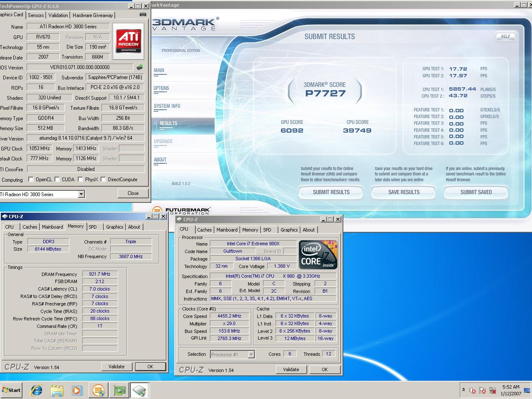Click the Close button in GPU-Z
532x399 pixels.
point(133,193)
